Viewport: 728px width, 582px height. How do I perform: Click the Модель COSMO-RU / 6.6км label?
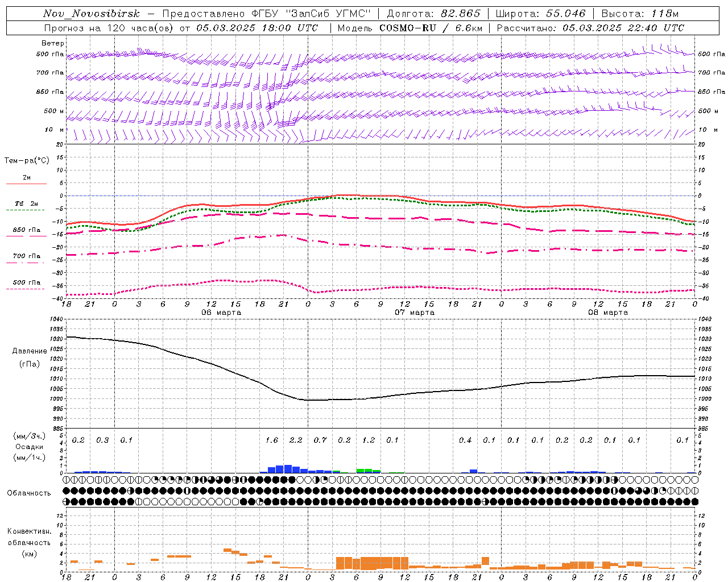[410, 28]
